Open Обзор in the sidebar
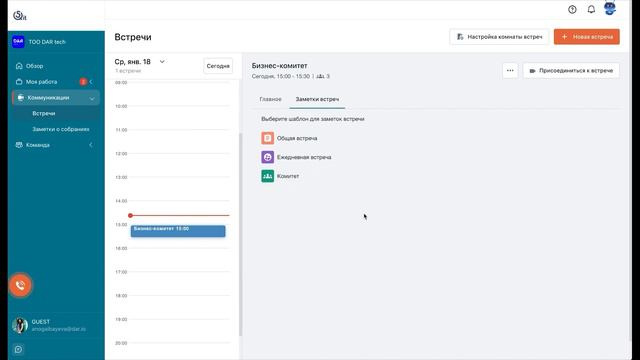 [x=34, y=66]
